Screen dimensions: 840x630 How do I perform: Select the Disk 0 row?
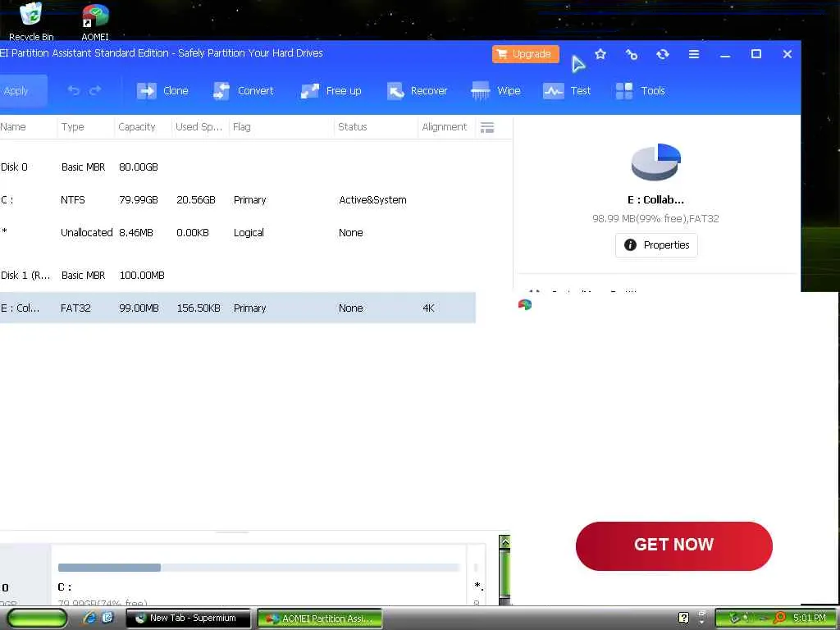(238, 167)
